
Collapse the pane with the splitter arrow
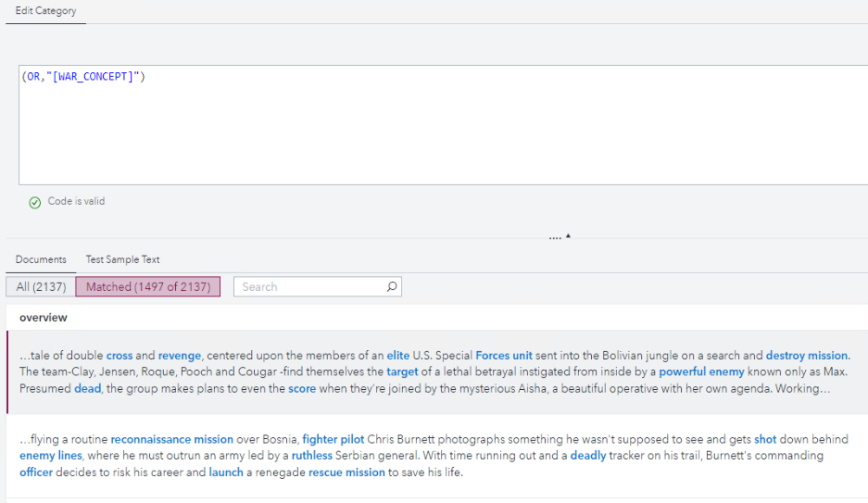[568, 236]
